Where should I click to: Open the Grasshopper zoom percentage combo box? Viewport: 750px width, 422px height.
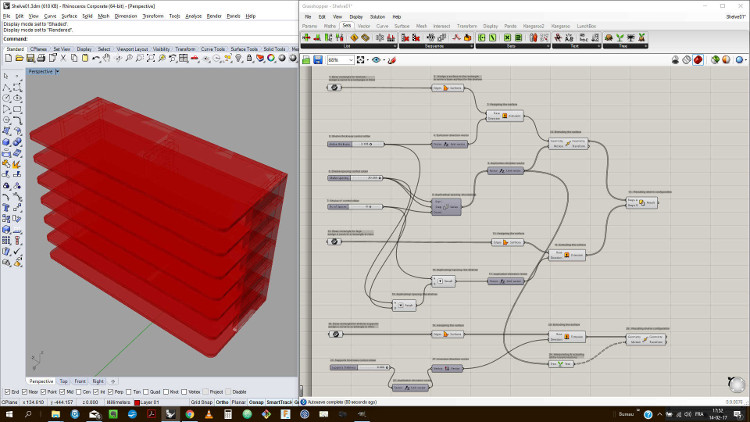(x=341, y=60)
